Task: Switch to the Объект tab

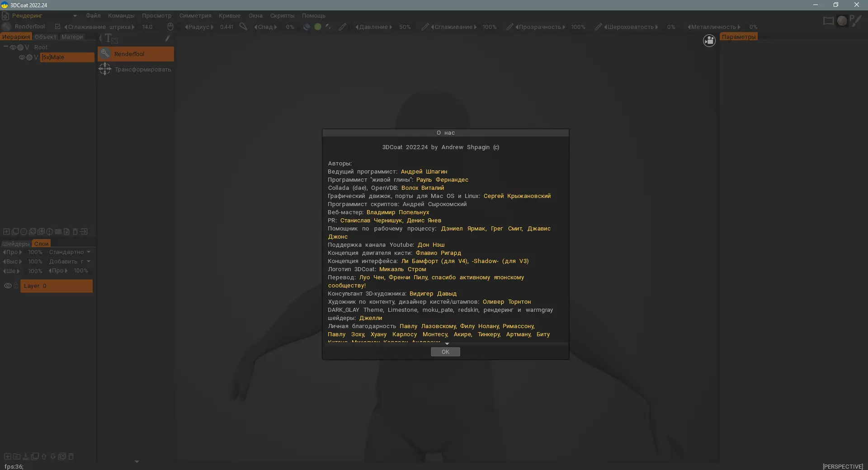Action: click(46, 37)
